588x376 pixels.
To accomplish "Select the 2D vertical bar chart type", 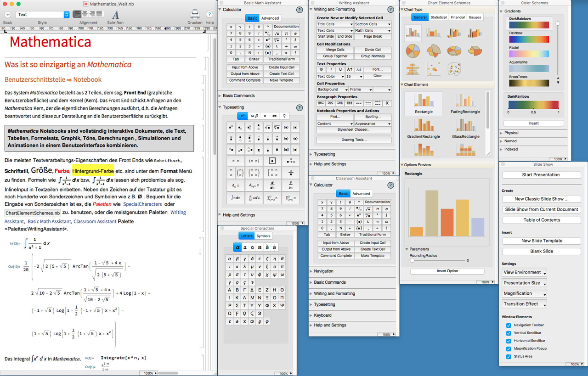I will pos(413,33).
